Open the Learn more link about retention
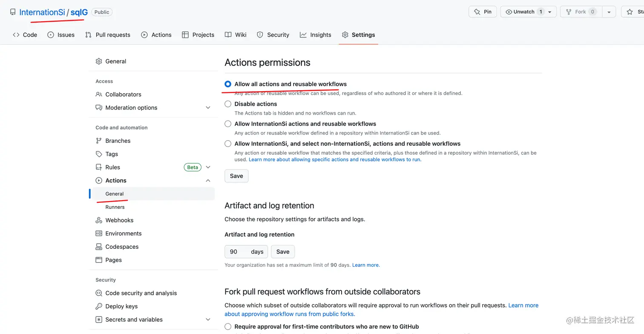 tap(365, 265)
